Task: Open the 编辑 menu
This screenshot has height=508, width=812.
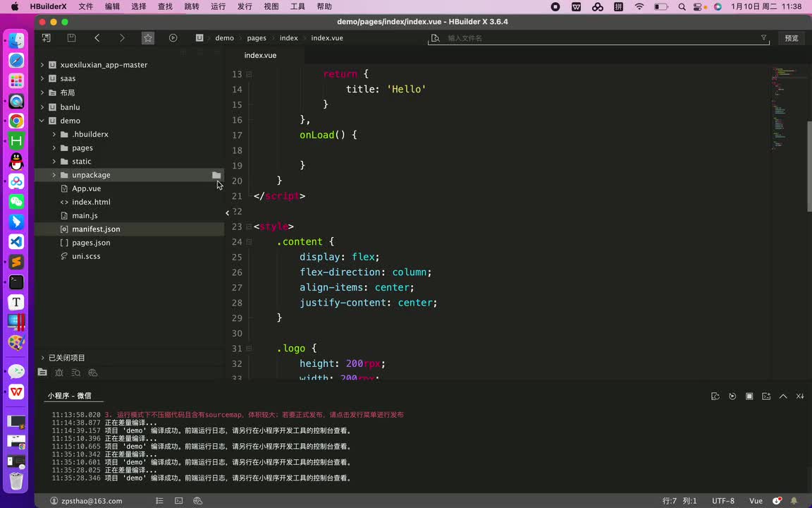Action: tap(112, 7)
